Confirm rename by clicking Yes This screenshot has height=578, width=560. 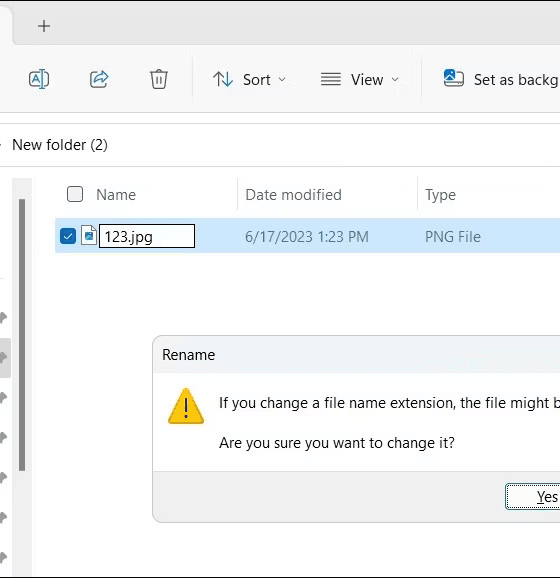coord(533,497)
